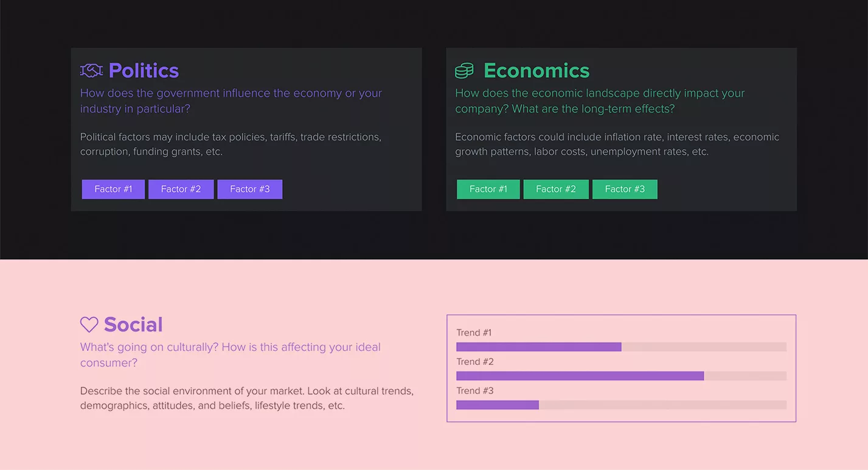868x470 pixels.
Task: Select the Social section heading
Action: [x=133, y=324]
